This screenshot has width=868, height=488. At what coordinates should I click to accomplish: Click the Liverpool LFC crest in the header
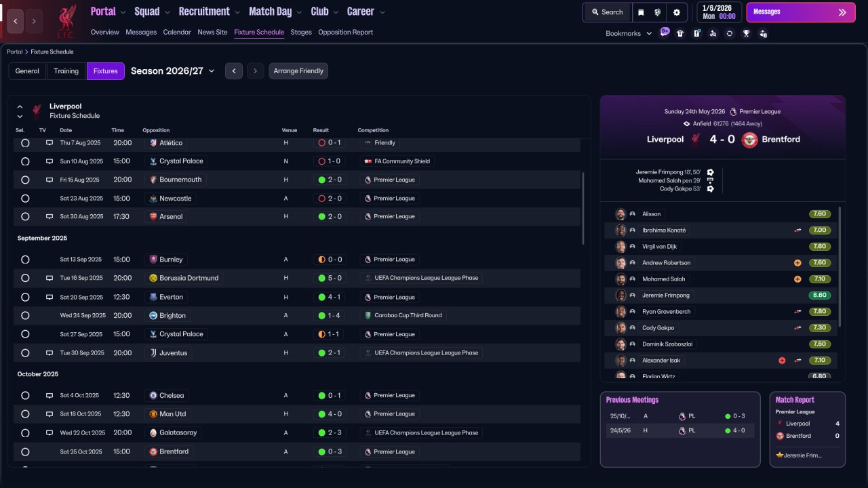66,21
